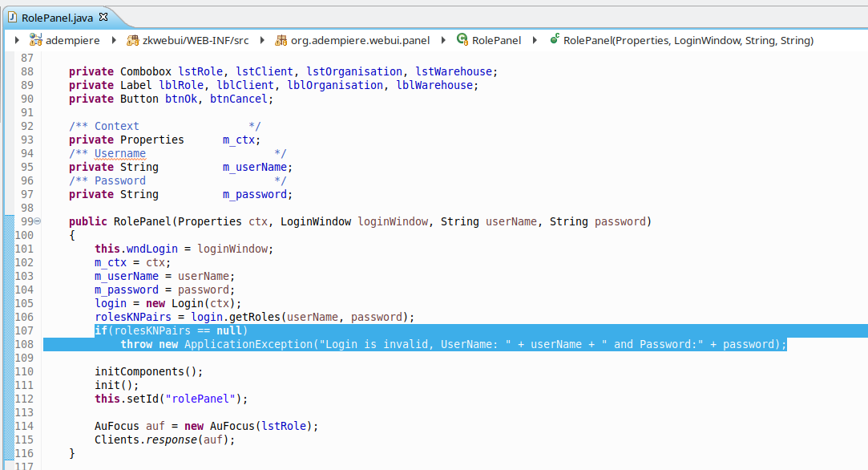
Task: Click AuFocus(lstRole) on line 114
Action: coord(261,426)
